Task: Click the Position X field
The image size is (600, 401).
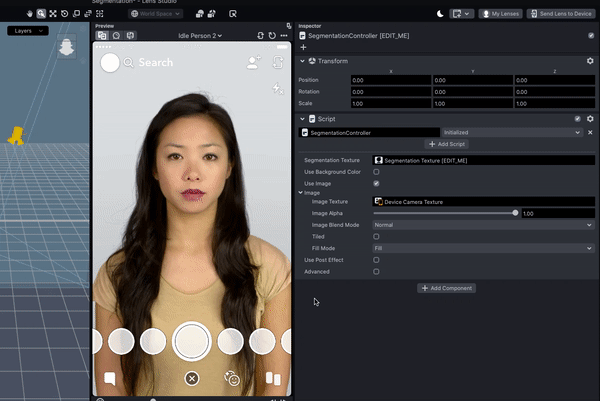Action: point(391,80)
